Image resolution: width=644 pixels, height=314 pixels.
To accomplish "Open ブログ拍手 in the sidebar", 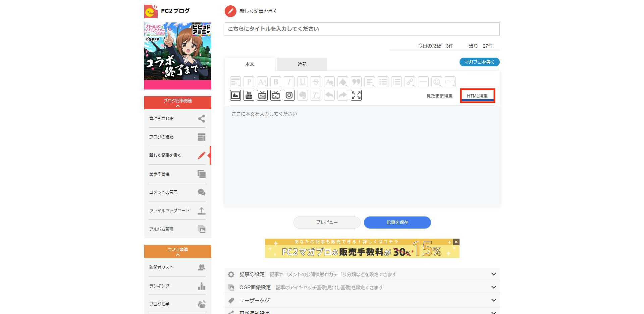I will pyautogui.click(x=177, y=304).
